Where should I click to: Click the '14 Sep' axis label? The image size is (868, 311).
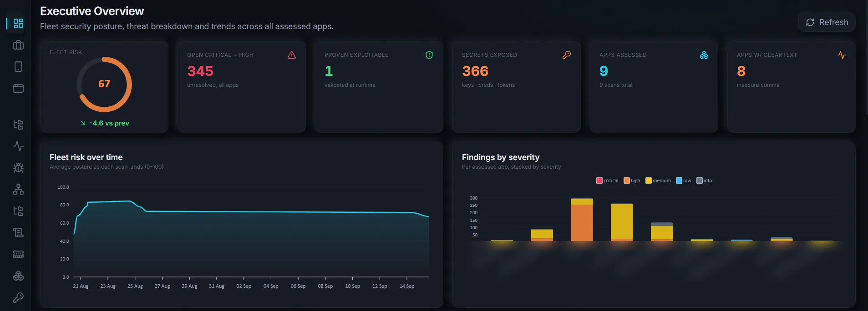point(407,286)
